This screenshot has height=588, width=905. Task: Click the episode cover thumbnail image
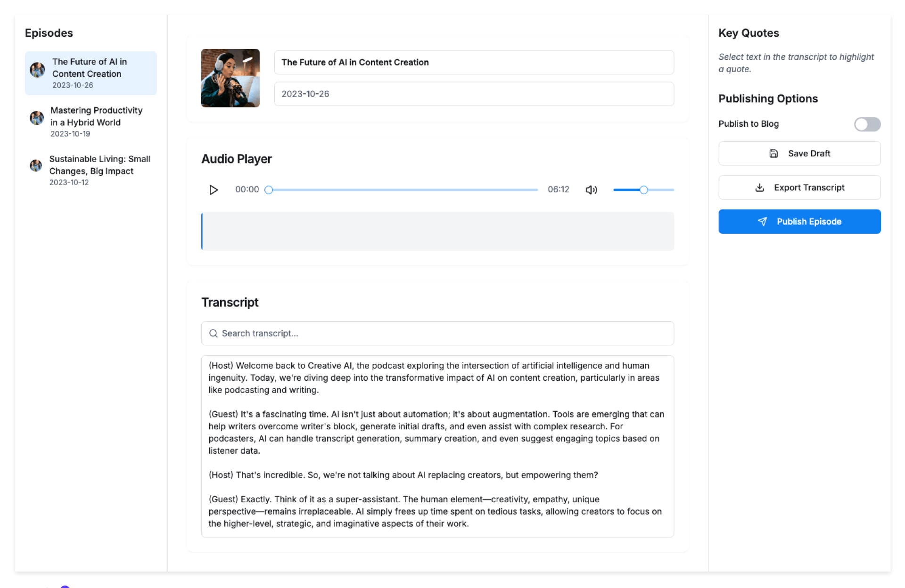[x=230, y=78]
